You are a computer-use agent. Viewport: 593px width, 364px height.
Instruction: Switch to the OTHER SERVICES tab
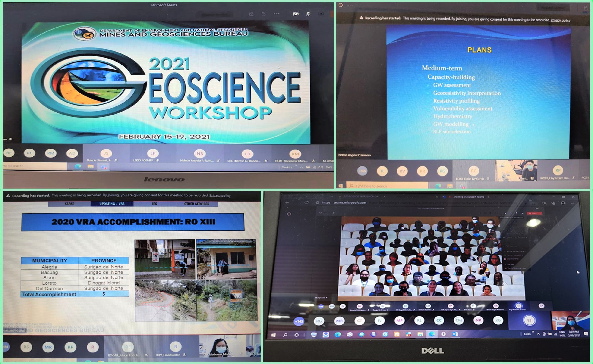(197, 204)
